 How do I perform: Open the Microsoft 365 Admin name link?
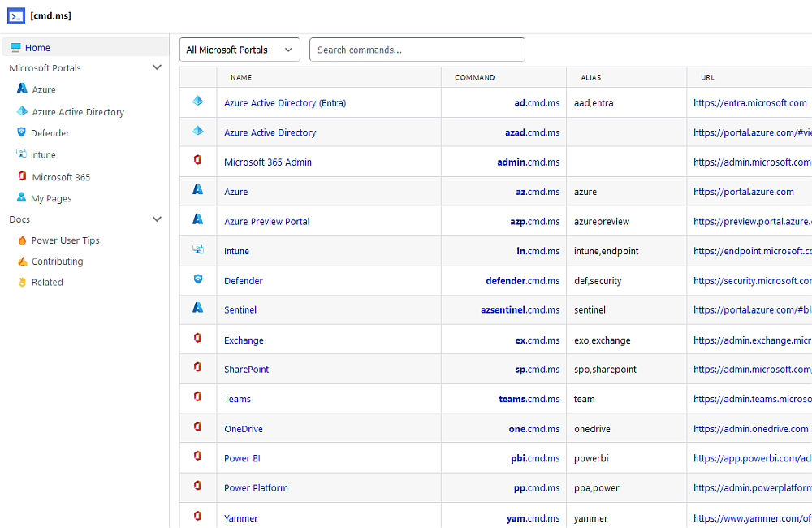click(268, 162)
